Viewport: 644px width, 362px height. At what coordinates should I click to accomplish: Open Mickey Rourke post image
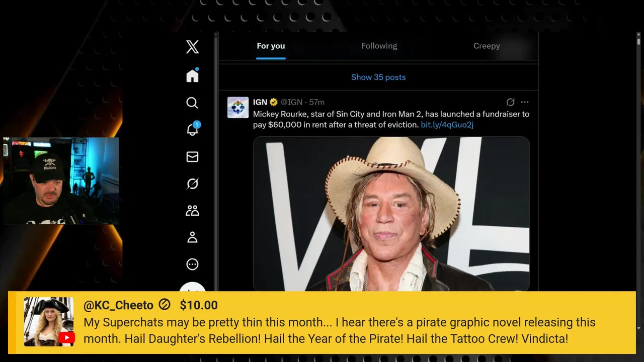pos(391,214)
